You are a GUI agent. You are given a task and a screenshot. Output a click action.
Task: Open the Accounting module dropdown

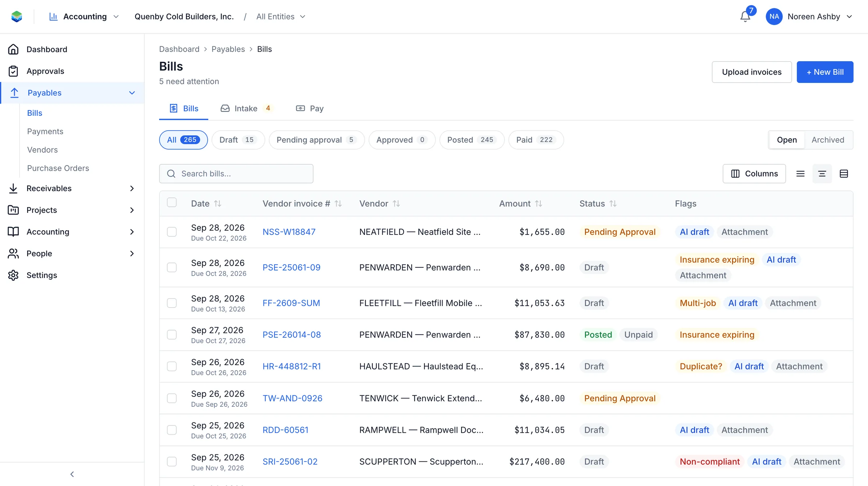click(x=84, y=17)
